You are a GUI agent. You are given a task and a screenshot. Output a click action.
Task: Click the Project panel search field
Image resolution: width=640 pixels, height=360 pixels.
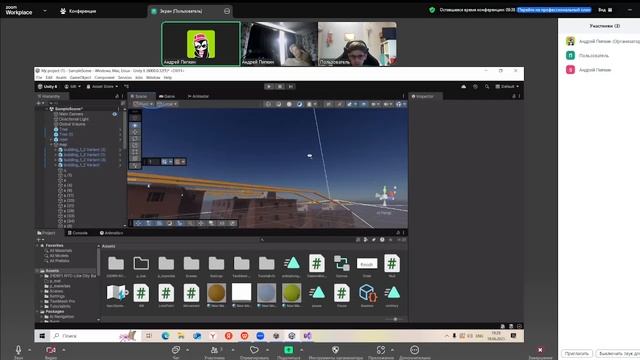308,240
